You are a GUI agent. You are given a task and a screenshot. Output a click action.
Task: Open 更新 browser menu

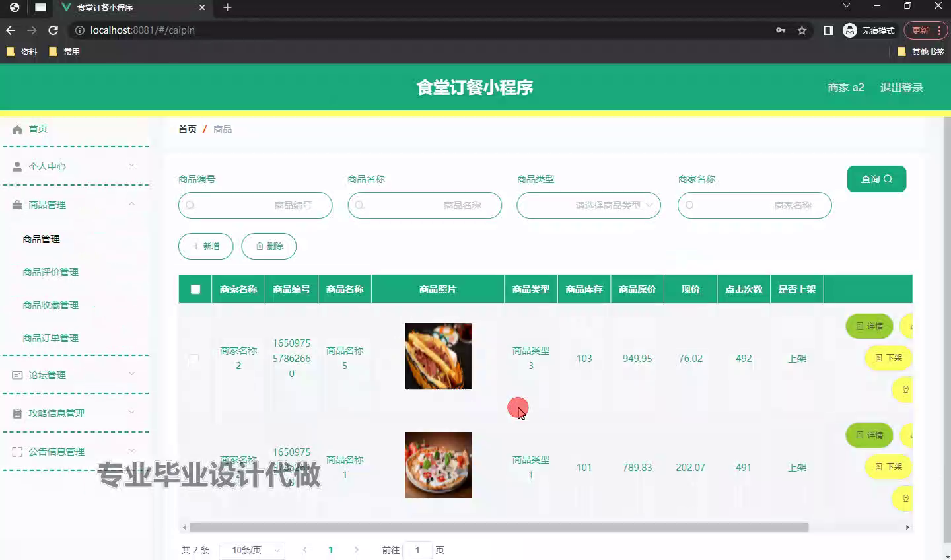click(x=925, y=30)
